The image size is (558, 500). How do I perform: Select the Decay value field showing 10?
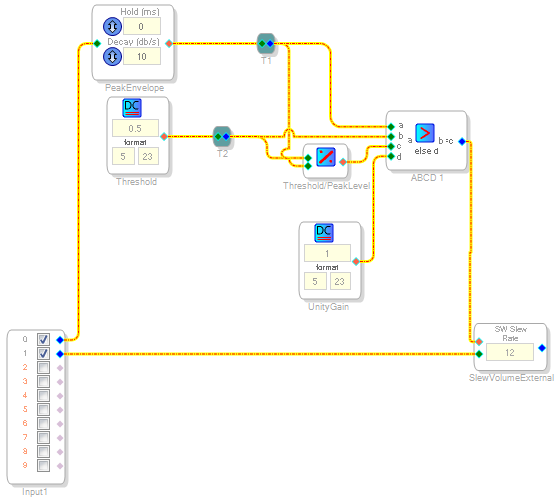tap(142, 57)
